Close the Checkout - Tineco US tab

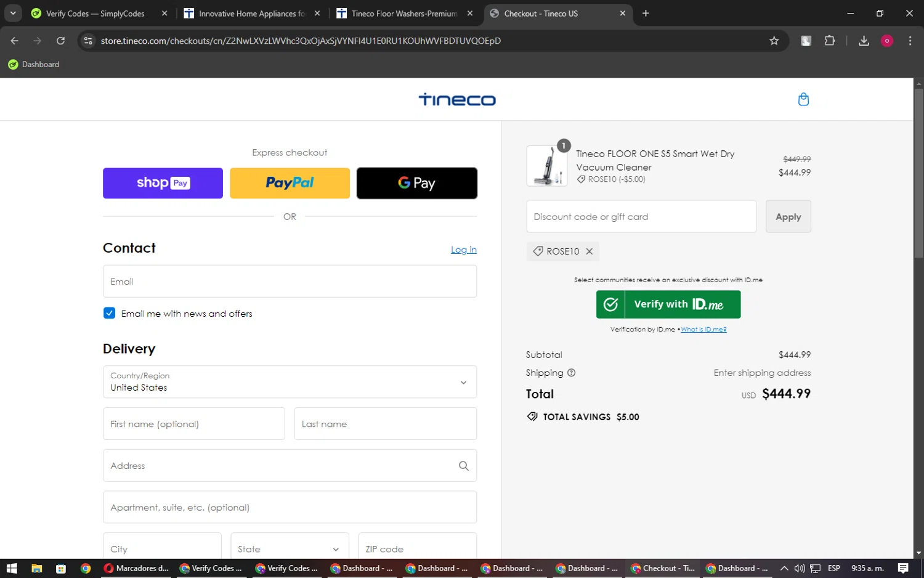pyautogui.click(x=622, y=14)
